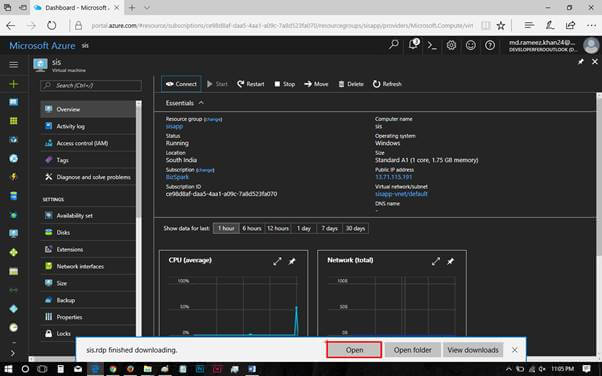The image size is (602, 376).
Task: Open the sisapp-vnet/default network link
Action: tap(401, 194)
